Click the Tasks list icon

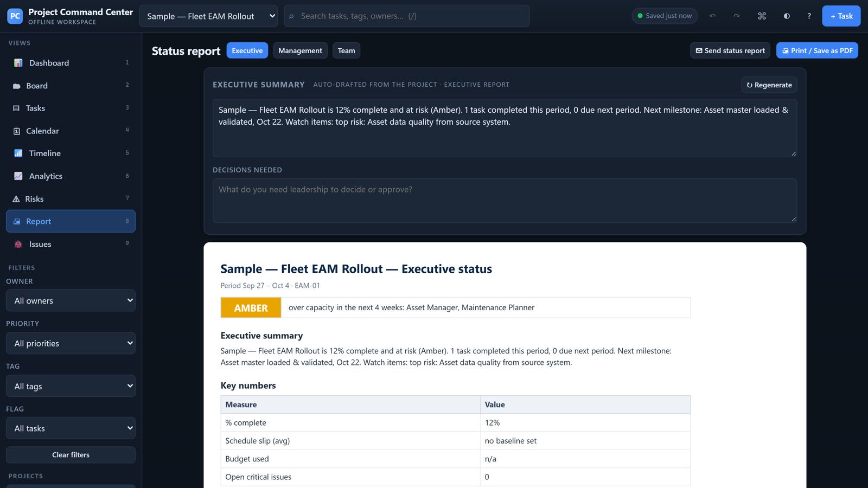(x=16, y=108)
